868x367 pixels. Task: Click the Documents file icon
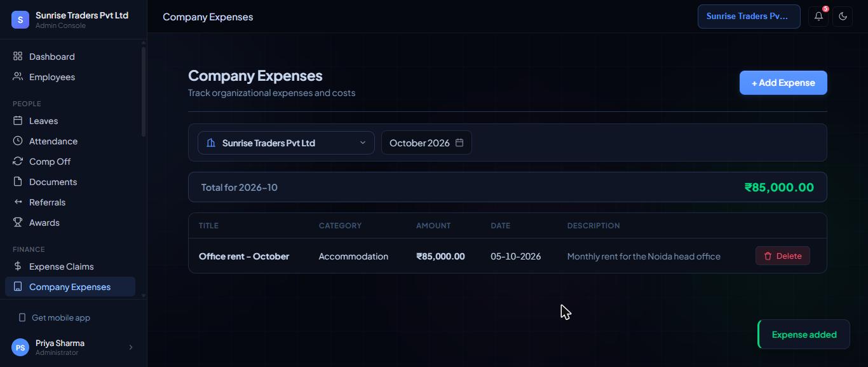point(18,182)
